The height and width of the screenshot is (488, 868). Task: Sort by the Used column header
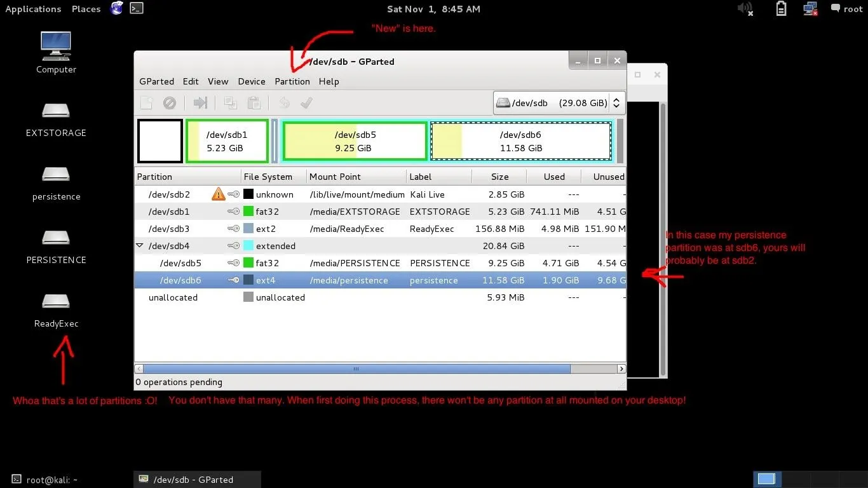tap(554, 177)
